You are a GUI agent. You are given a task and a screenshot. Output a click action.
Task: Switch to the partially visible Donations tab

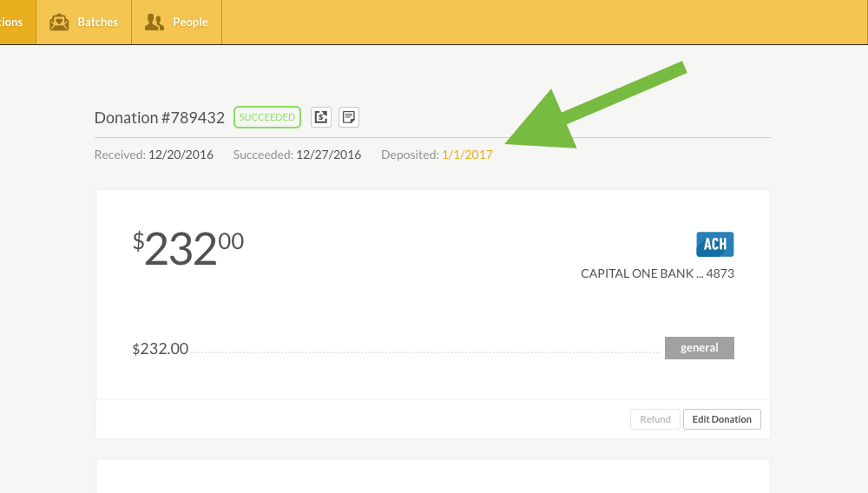click(x=13, y=22)
